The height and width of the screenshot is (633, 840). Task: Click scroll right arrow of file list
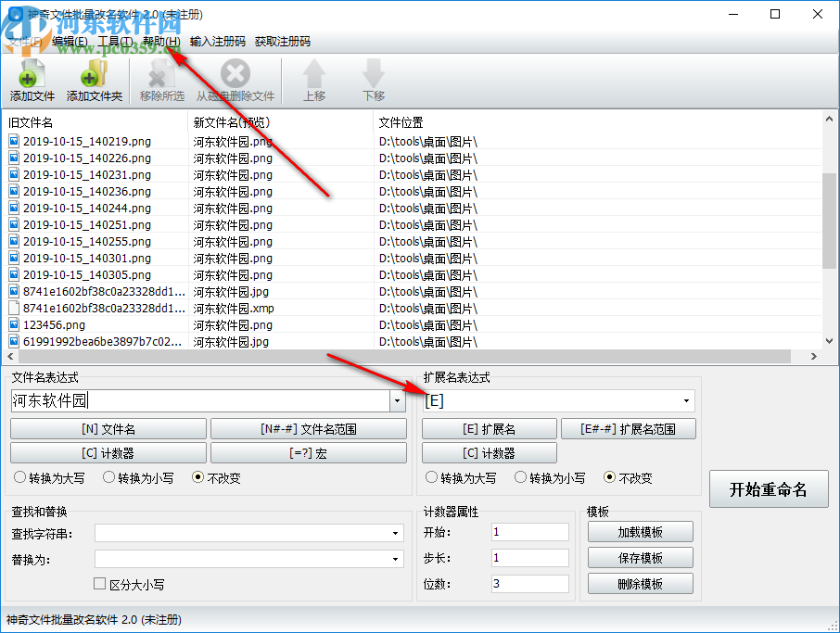[814, 356]
